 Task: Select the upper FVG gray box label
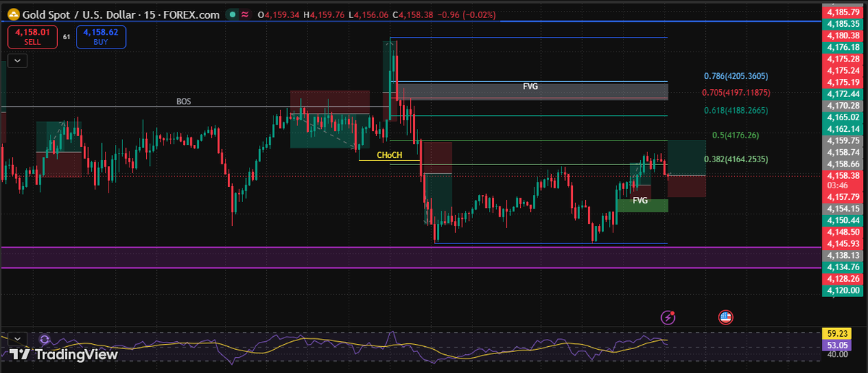click(530, 86)
